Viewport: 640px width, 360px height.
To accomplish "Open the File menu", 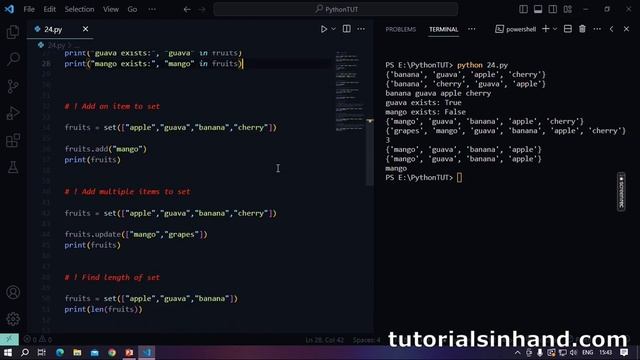I will tap(29, 9).
